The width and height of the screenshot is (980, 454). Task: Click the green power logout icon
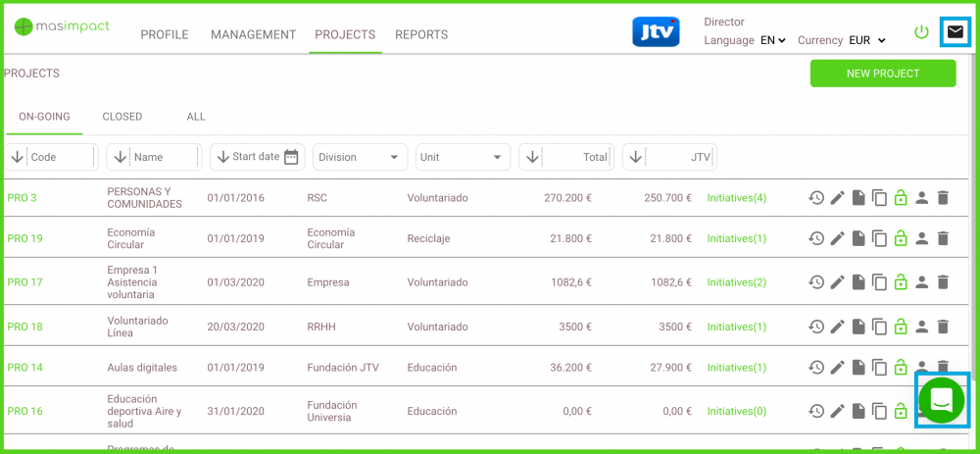(921, 32)
